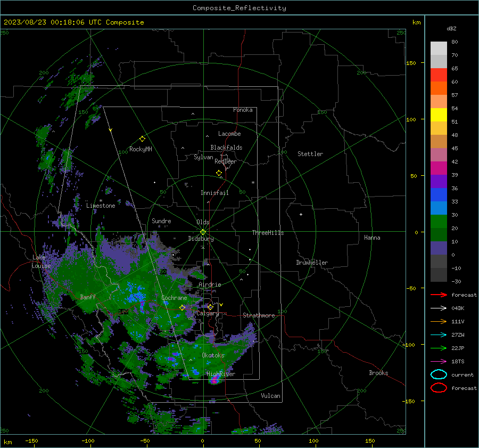The height and width of the screenshot is (448, 479).
Task: Click the Airdrie city label
Action: (210, 284)
